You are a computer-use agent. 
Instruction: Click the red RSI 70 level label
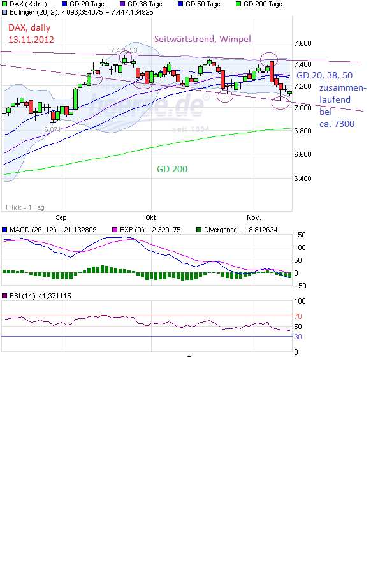298,316
